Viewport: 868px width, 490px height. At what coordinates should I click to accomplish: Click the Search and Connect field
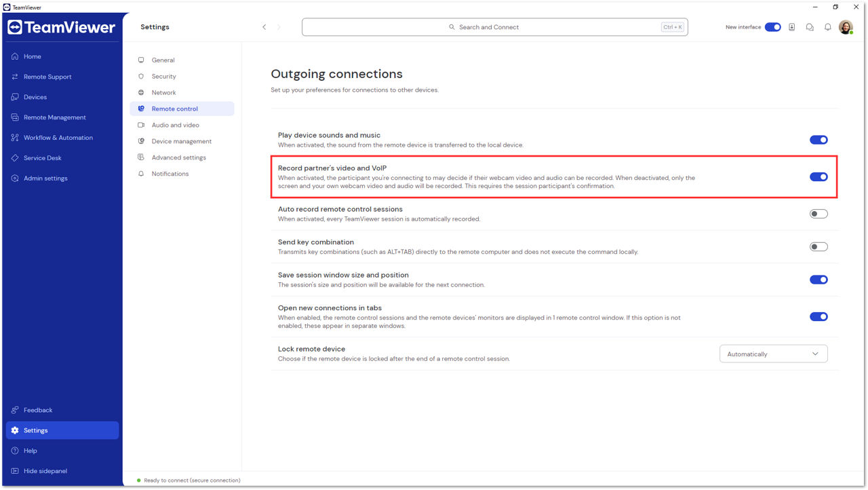click(495, 27)
